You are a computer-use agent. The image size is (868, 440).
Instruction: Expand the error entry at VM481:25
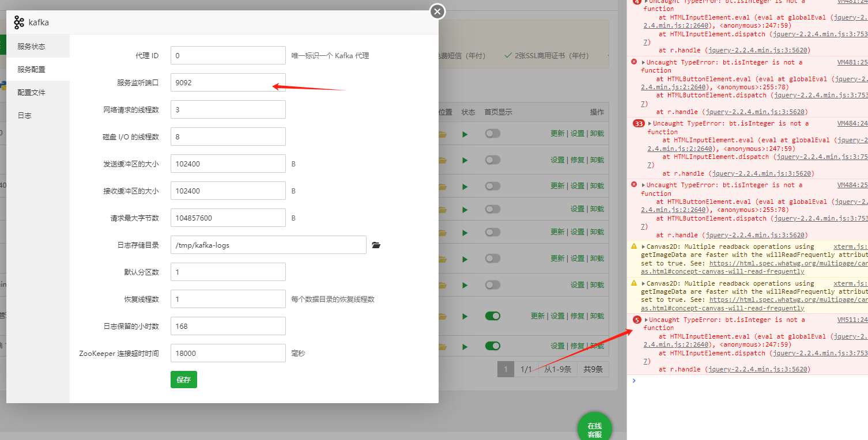click(x=644, y=62)
